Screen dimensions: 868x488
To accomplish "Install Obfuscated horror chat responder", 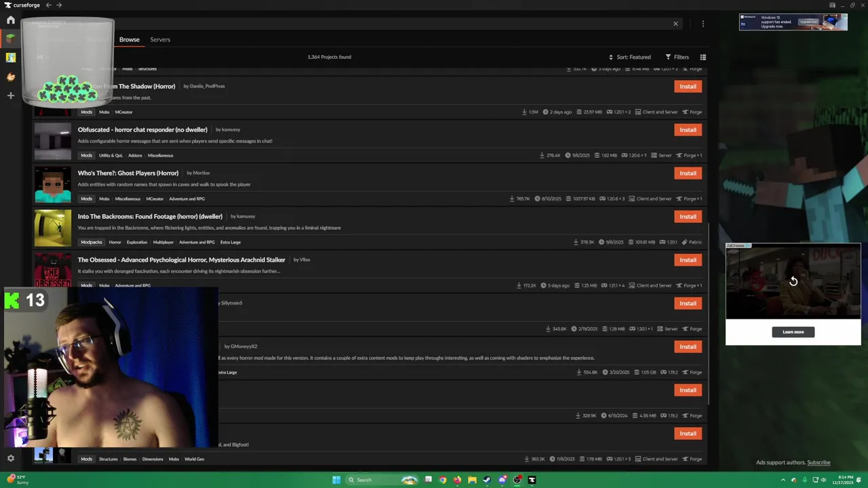I will click(688, 129).
